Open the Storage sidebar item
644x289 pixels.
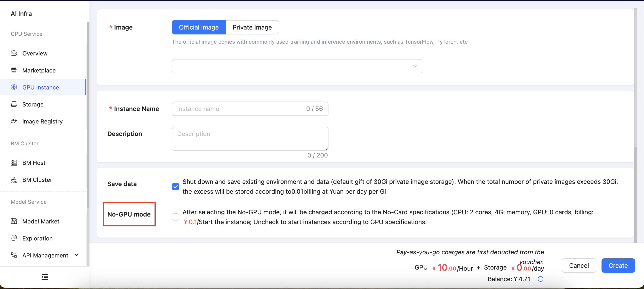coord(43,104)
